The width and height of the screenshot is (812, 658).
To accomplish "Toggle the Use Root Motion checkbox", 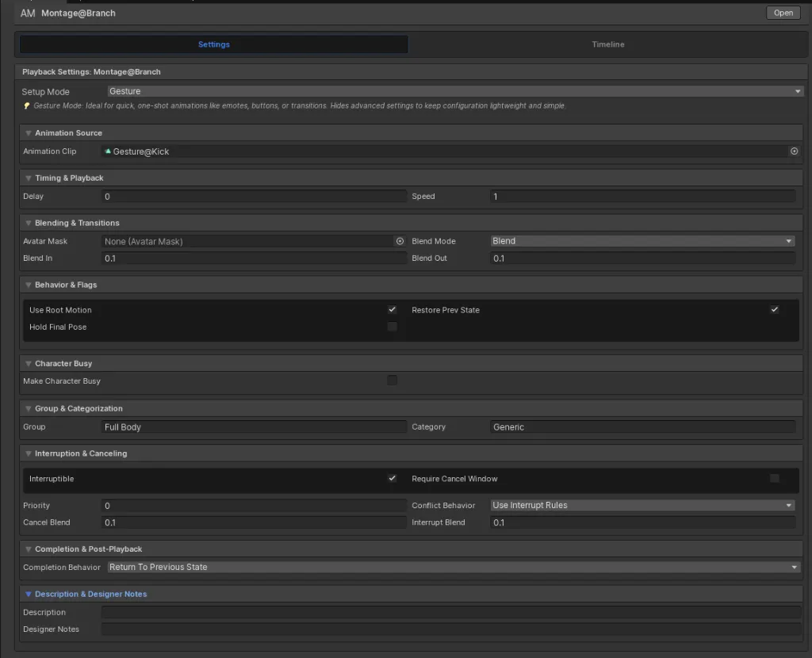I will [x=392, y=310].
